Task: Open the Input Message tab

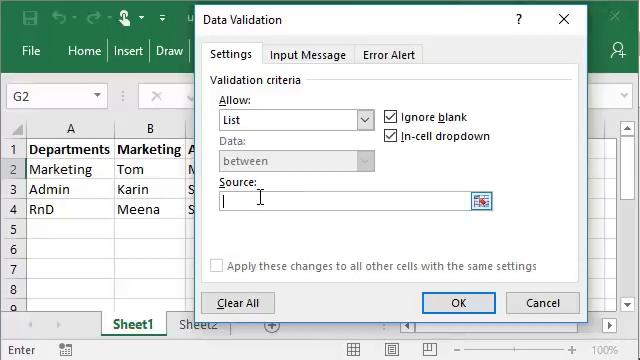Action: [x=308, y=55]
